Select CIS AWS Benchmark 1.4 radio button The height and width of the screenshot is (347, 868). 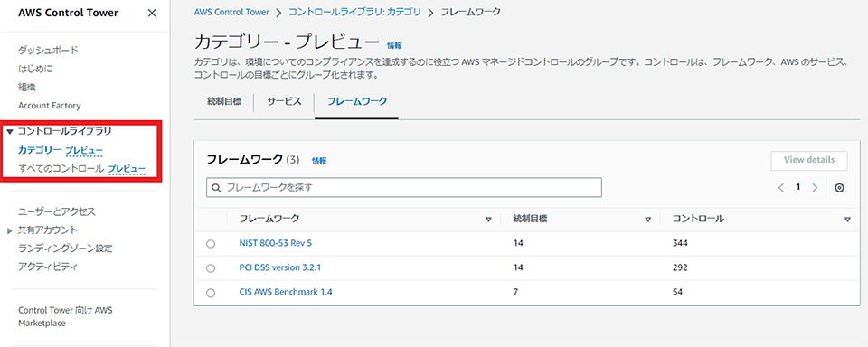[x=211, y=293]
